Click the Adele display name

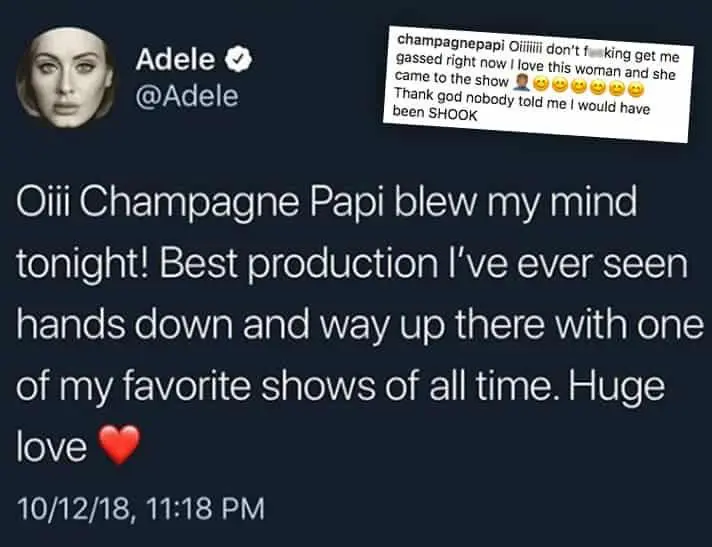pos(178,60)
